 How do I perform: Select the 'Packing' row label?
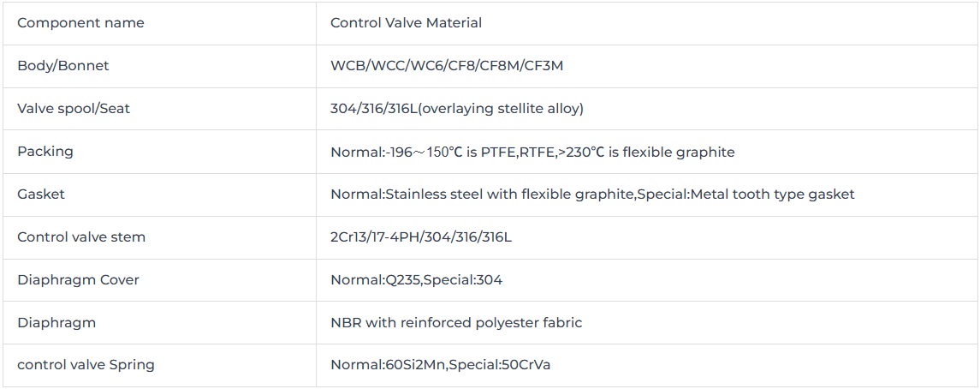159,152
